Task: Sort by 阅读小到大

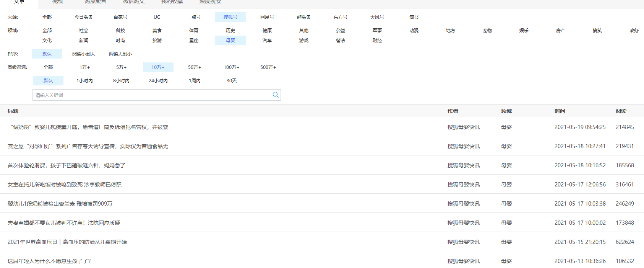Action: 84,54
